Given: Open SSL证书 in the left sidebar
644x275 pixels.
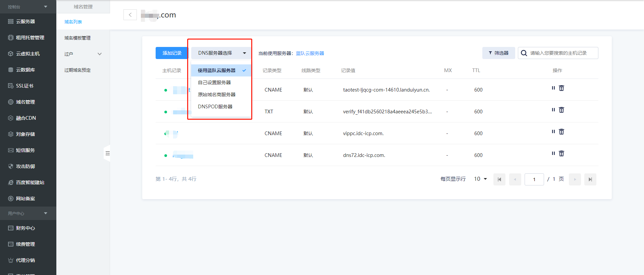Looking at the screenshot, I should point(25,86).
